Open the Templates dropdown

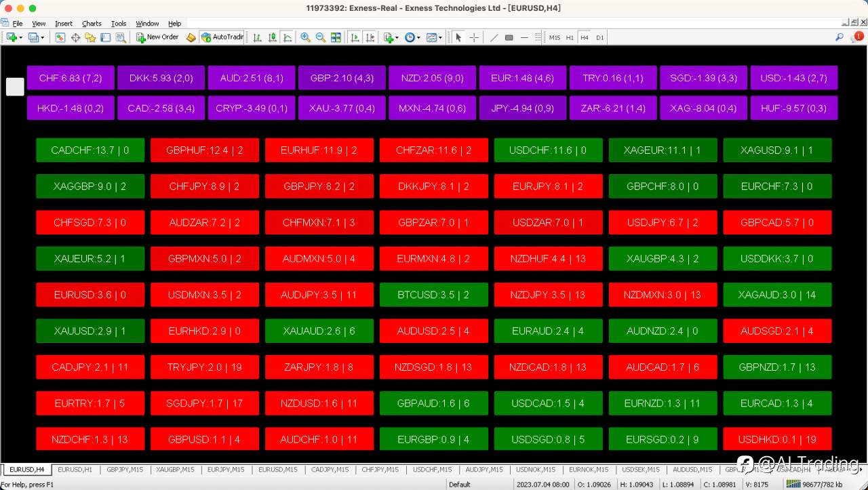pyautogui.click(x=434, y=37)
